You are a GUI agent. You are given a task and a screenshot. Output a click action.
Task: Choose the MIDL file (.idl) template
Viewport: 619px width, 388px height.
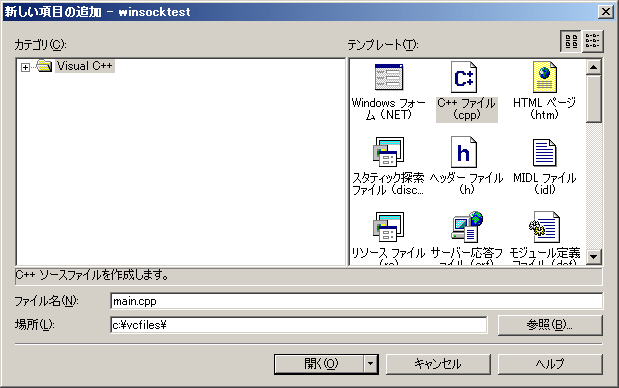[x=544, y=166]
